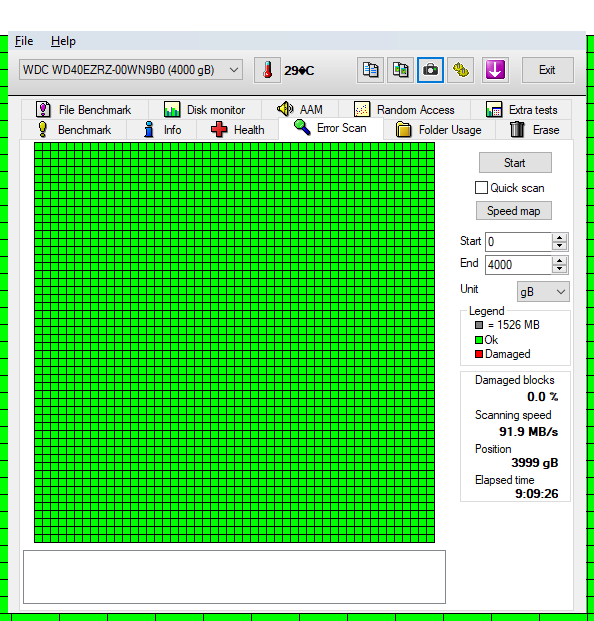This screenshot has width=594, height=621.
Task: Open the Help menu
Action: coord(63,41)
